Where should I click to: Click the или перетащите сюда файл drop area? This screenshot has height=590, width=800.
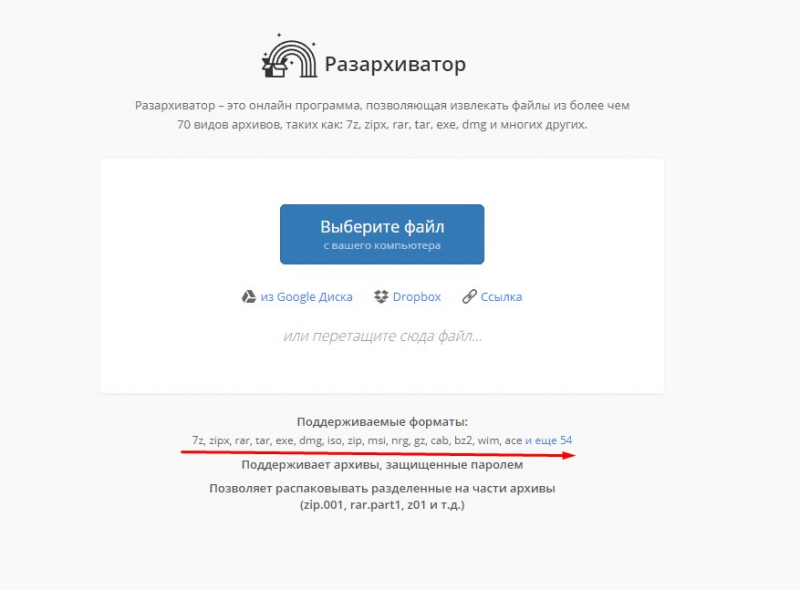click(382, 336)
